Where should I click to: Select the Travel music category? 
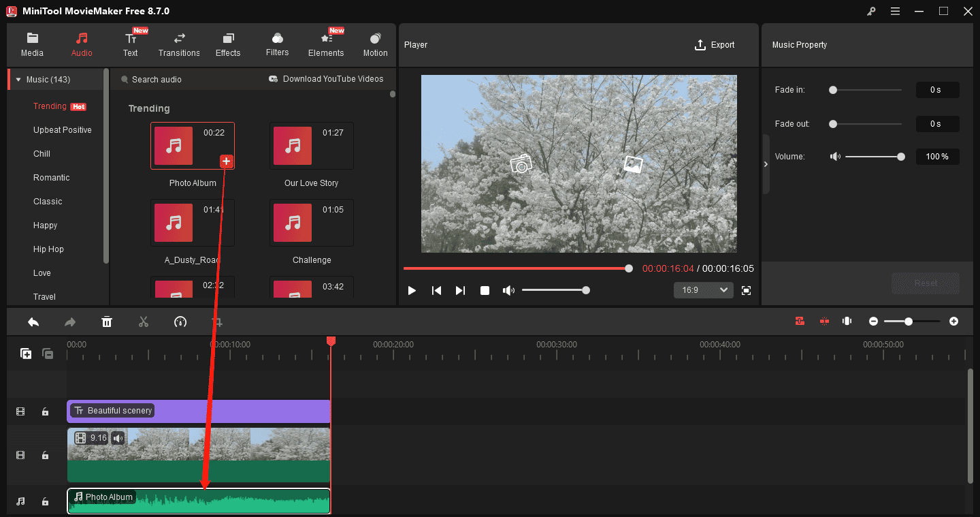[44, 297]
